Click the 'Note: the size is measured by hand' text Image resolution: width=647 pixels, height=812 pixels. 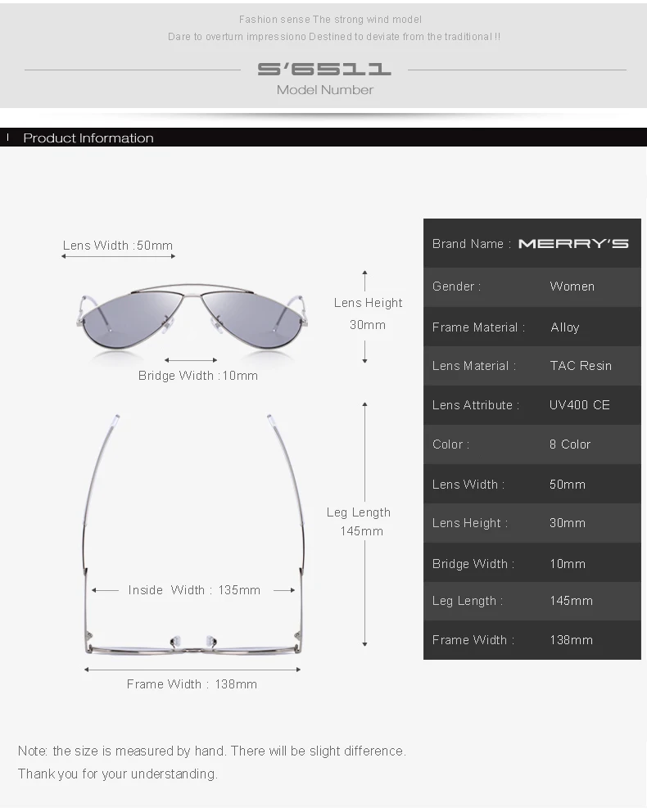(x=122, y=751)
